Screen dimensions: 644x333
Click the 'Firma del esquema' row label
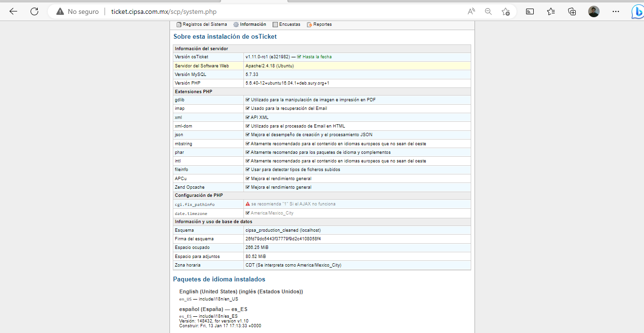coord(194,239)
